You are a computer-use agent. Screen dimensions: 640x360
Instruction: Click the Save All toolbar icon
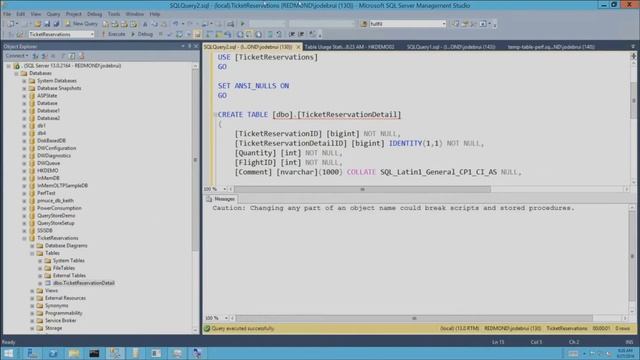point(56,24)
